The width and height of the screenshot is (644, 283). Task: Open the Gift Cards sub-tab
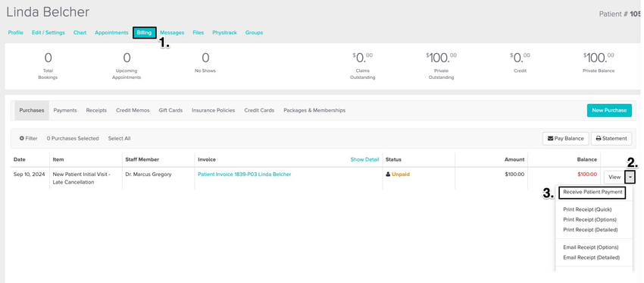[170, 110]
